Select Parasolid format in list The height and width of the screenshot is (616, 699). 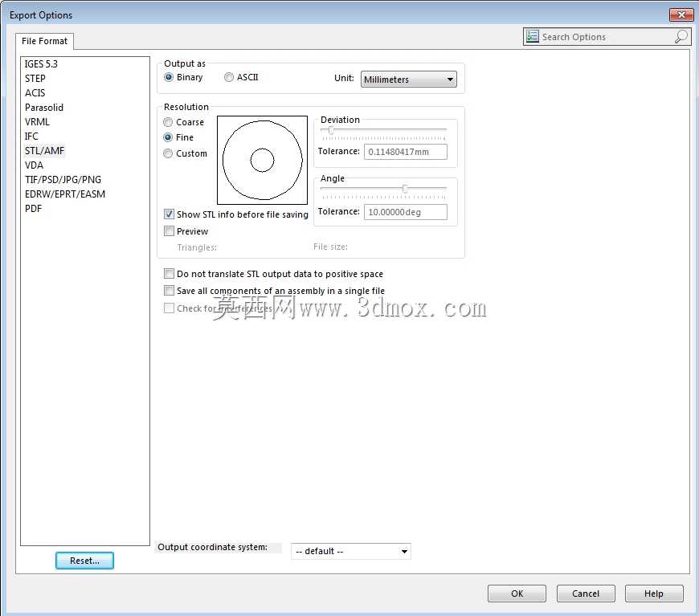coord(44,108)
